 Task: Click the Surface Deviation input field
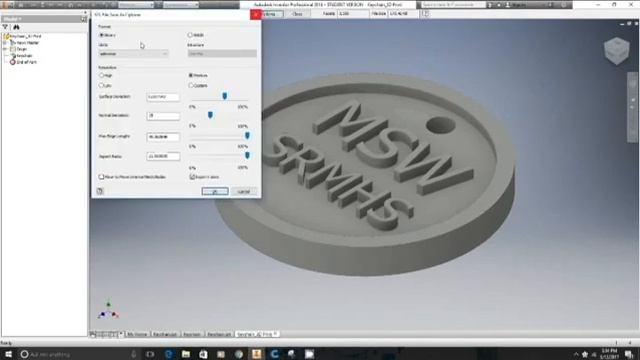point(163,97)
